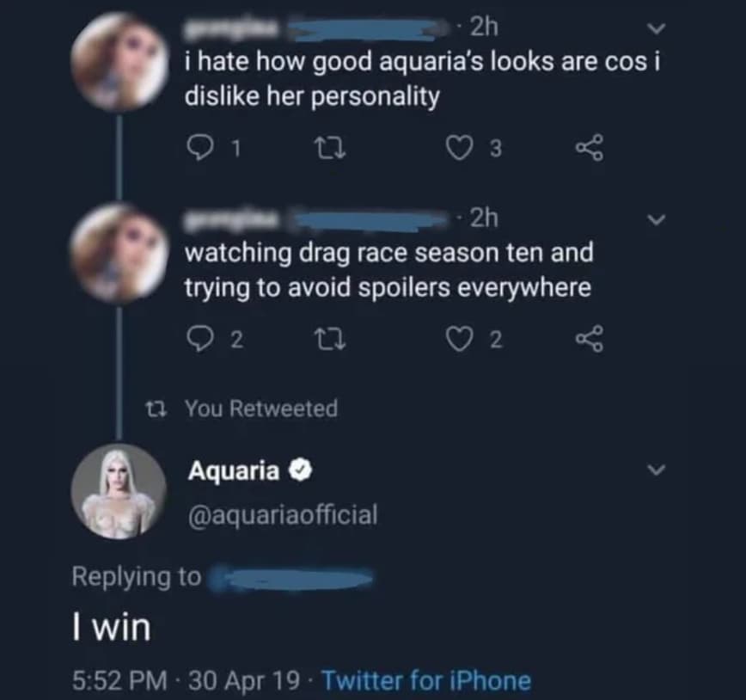Screen dimensions: 746x700
Task: Click the Aquaria display name
Action: [233, 470]
